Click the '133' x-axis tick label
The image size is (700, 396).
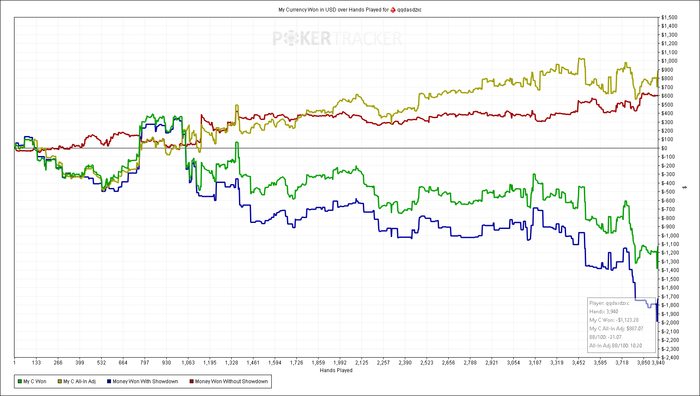click(36, 363)
